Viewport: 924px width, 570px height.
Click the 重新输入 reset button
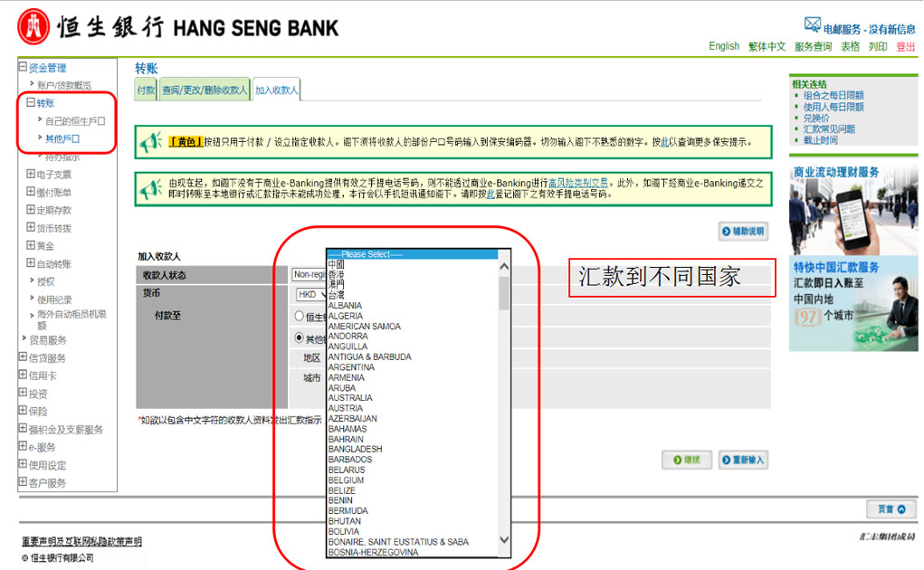(743, 461)
